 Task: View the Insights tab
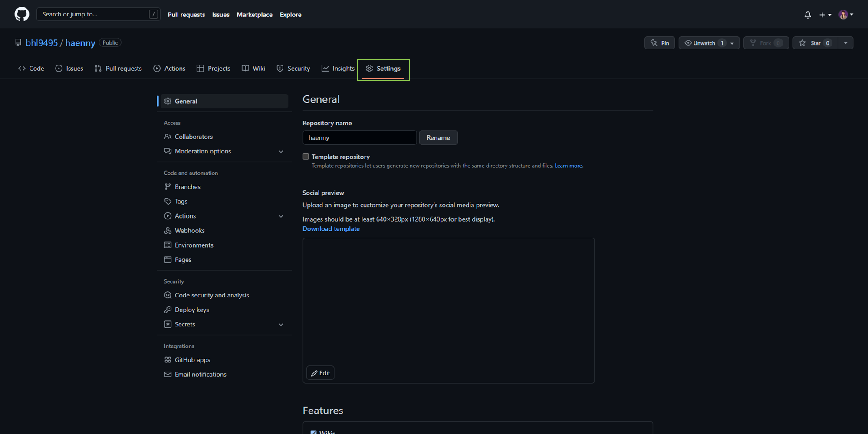[x=338, y=69]
